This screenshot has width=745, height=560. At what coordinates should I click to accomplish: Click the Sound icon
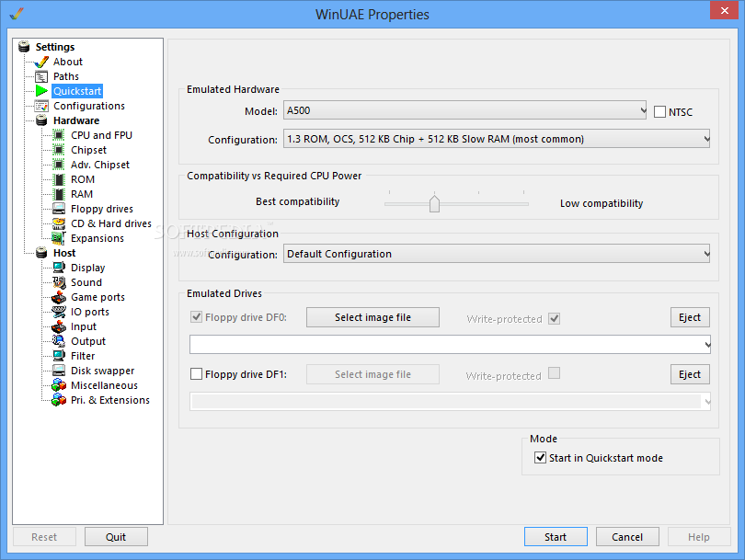[59, 282]
